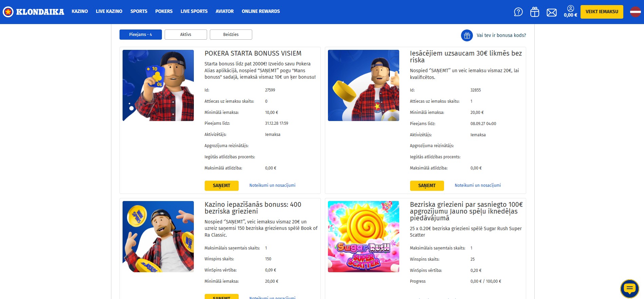The image size is (644, 299).
Task: Click the bonus code gift icon
Action: click(x=466, y=35)
